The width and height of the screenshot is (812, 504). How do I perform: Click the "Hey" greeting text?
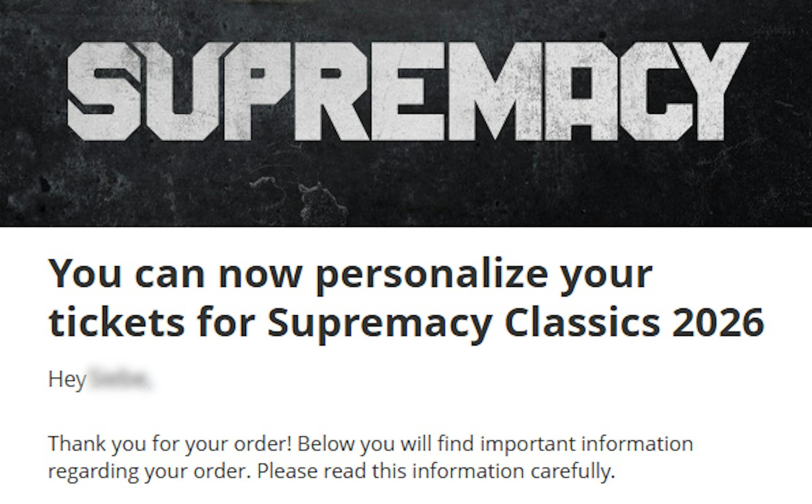[x=67, y=380]
